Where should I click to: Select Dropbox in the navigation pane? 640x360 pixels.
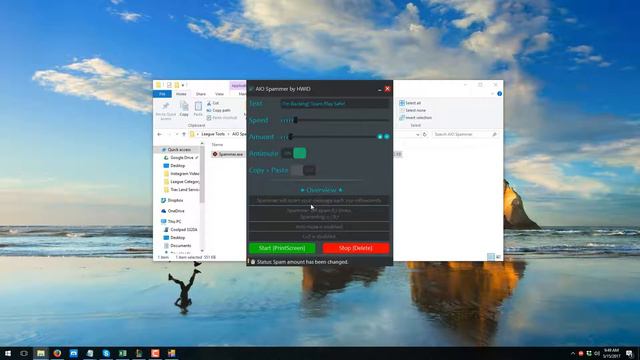click(x=172, y=200)
